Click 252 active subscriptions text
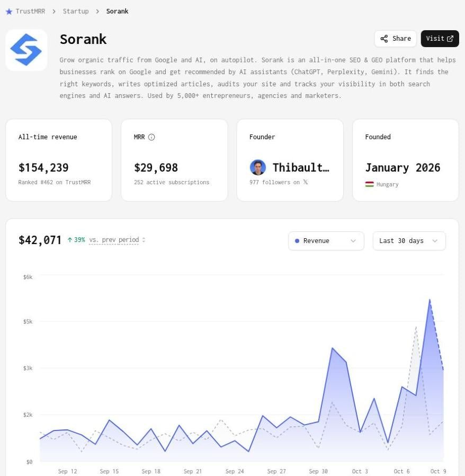Image resolution: width=465 pixels, height=476 pixels. coord(172,182)
